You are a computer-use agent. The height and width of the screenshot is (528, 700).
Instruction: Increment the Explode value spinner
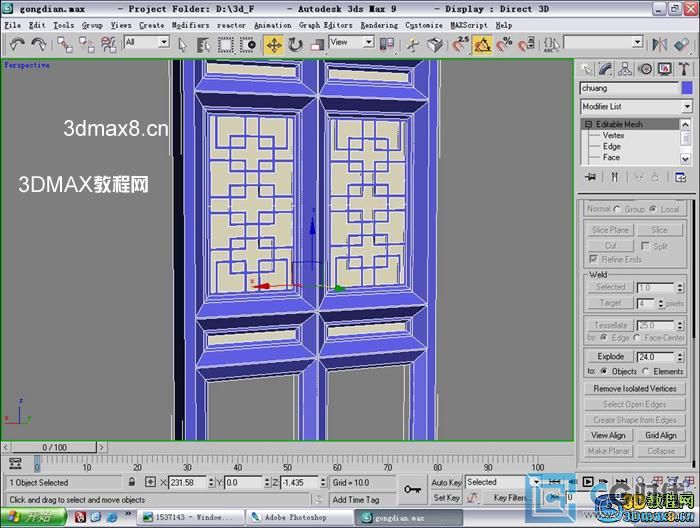coord(680,354)
